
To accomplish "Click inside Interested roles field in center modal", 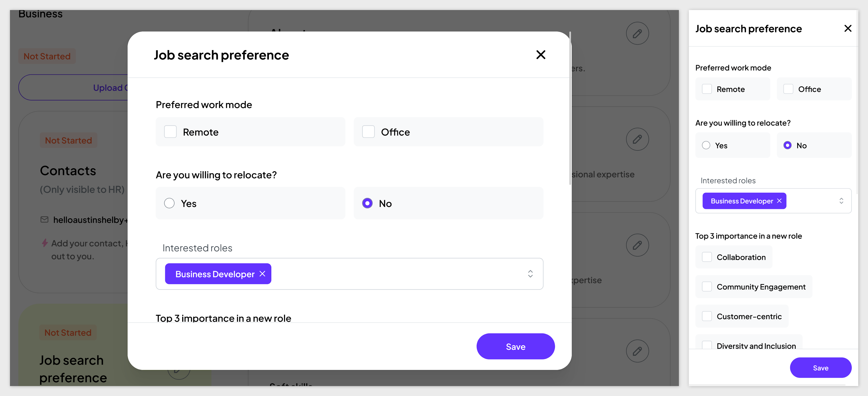I will 349,274.
